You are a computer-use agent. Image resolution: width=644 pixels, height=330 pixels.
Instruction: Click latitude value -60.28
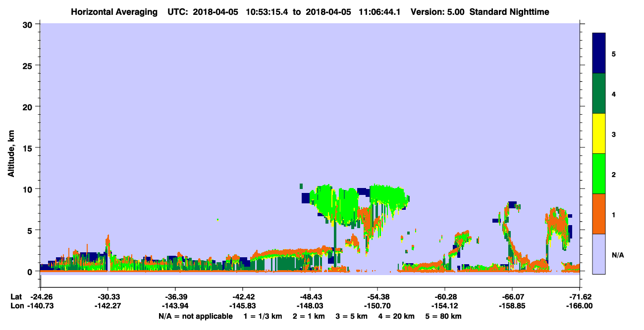(x=444, y=297)
